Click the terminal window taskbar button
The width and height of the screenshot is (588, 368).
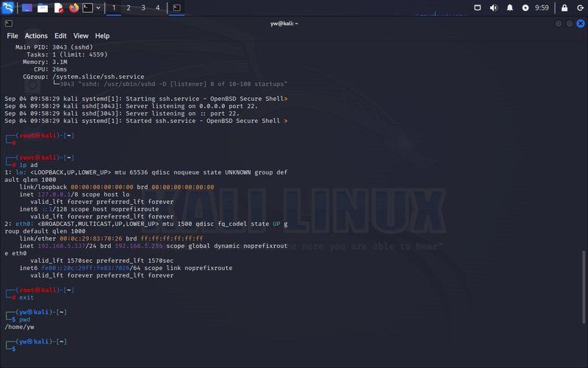[176, 8]
